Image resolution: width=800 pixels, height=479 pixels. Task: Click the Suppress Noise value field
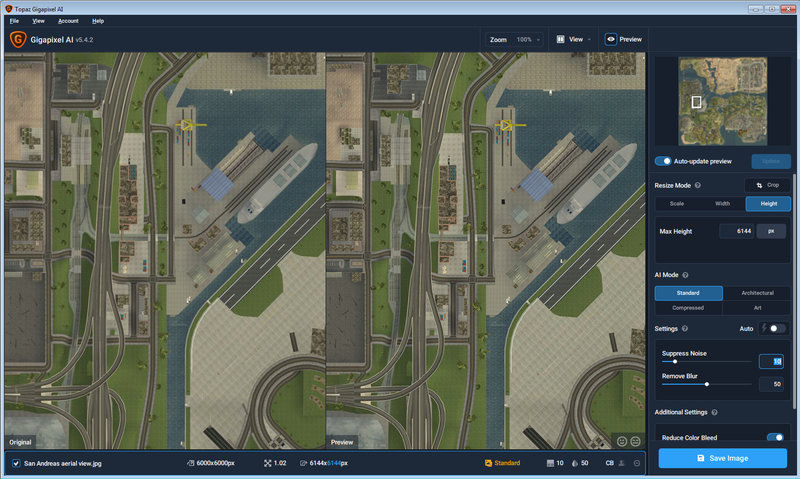tap(771, 361)
